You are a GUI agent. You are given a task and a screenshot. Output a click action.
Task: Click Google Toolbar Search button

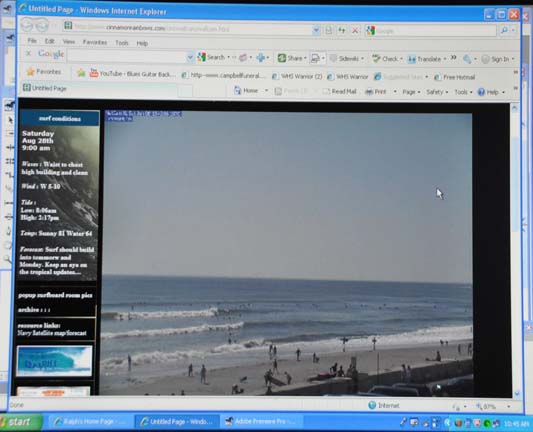pyautogui.click(x=212, y=57)
